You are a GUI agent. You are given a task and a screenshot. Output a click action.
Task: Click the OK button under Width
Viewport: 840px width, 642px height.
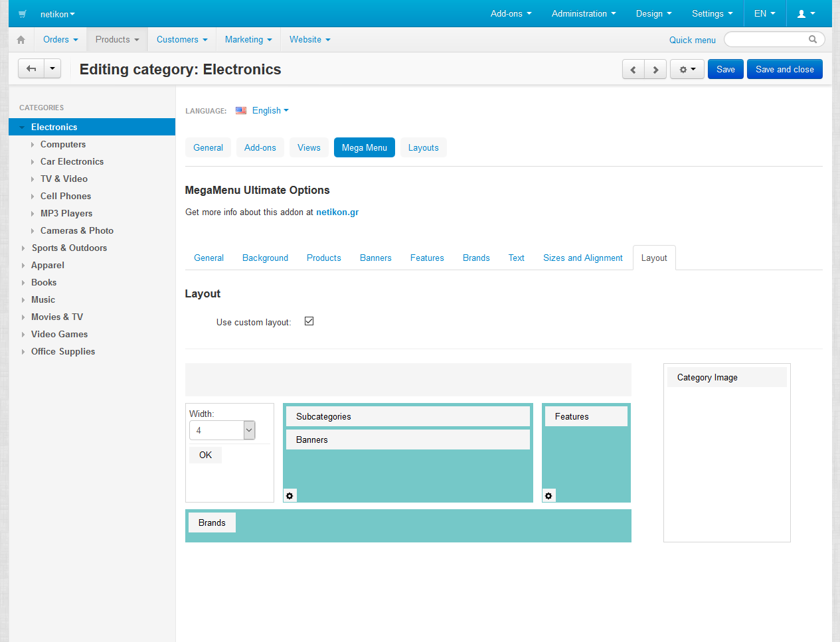click(x=205, y=455)
